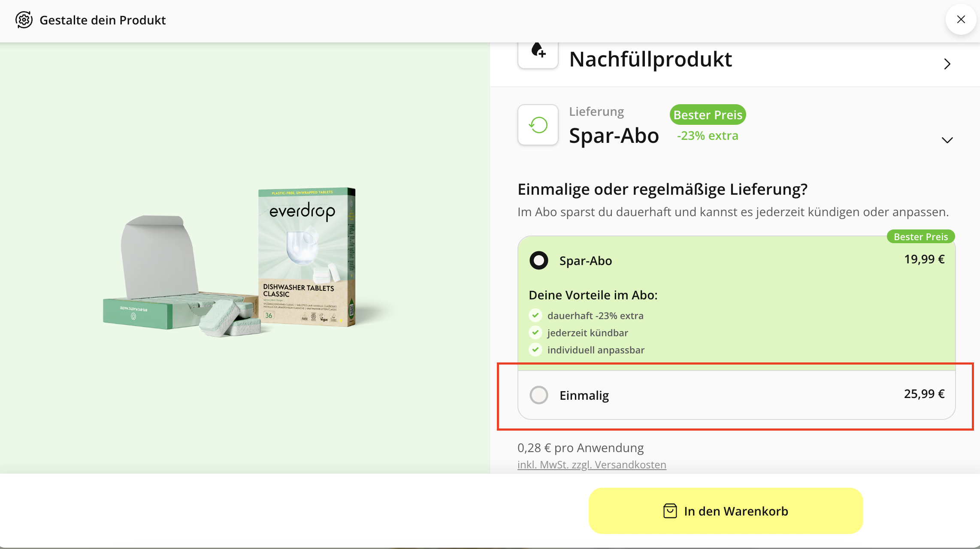
Task: Select the Spar-Abo radio button
Action: click(x=539, y=260)
